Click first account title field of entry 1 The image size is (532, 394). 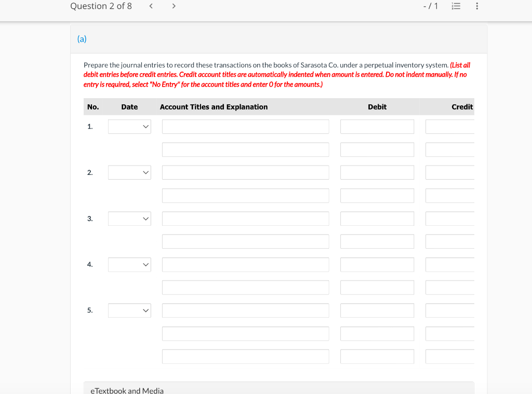pos(246,127)
